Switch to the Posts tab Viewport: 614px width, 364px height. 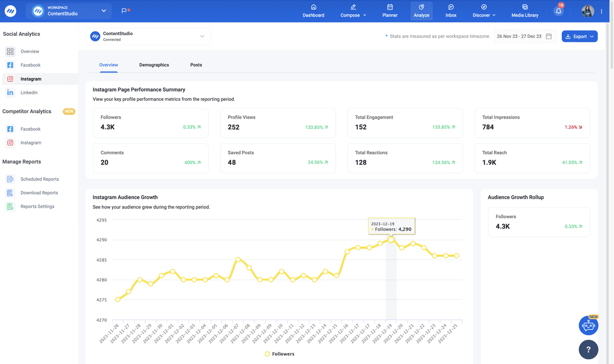pos(196,65)
